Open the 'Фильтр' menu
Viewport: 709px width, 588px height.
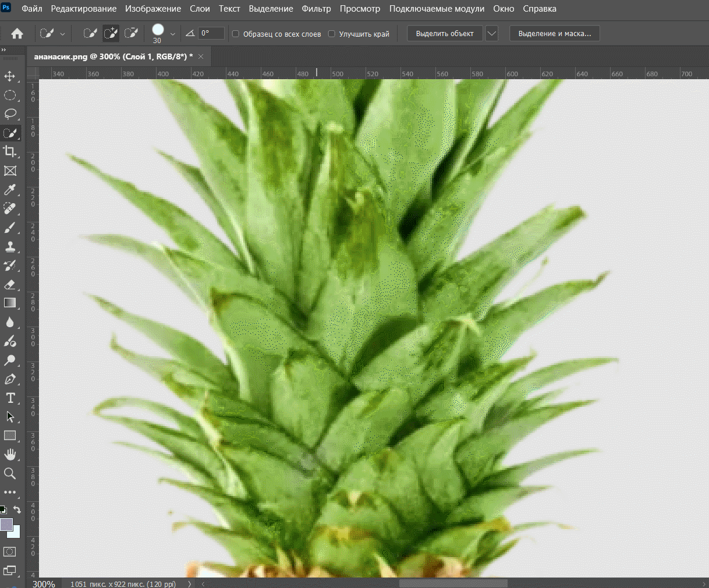tap(316, 9)
